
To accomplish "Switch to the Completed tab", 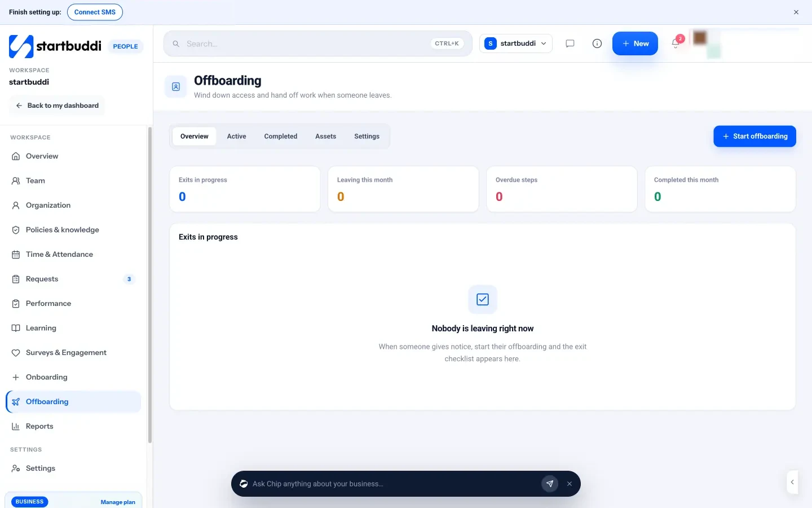I will [281, 136].
